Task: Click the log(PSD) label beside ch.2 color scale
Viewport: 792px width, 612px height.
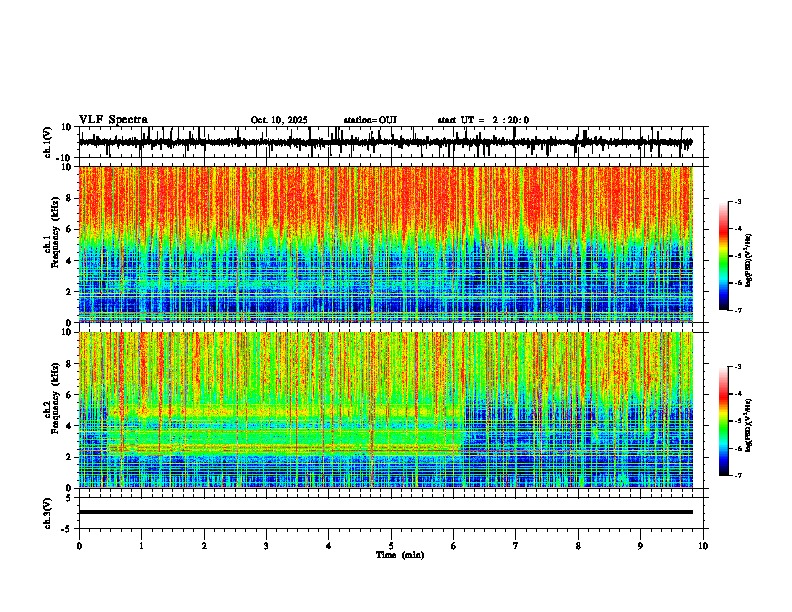Action: pos(749,425)
